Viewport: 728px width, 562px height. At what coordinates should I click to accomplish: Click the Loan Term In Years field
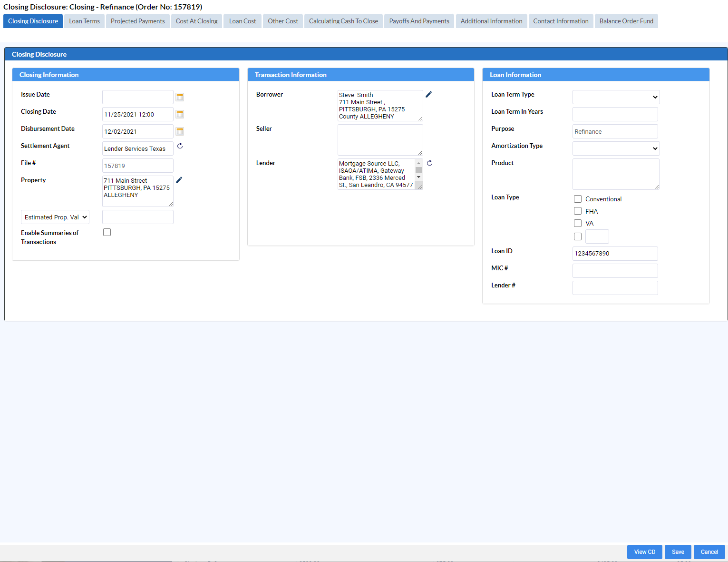pos(615,114)
